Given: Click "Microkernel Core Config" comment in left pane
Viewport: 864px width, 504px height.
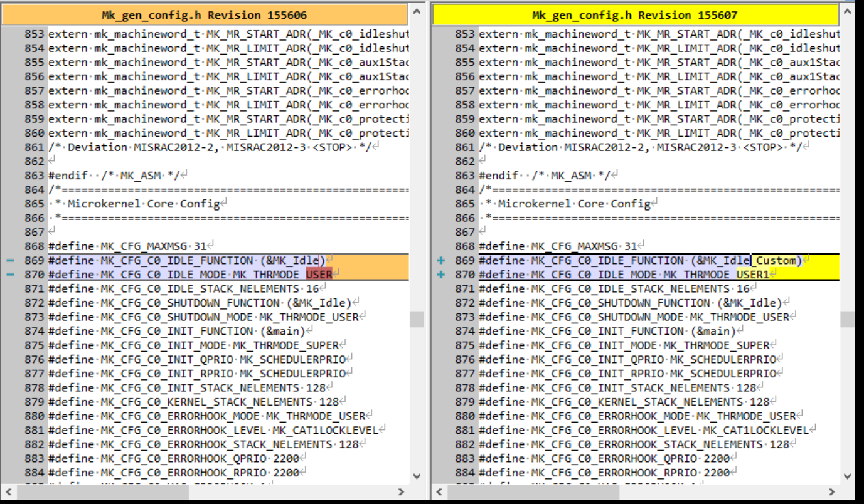Looking at the screenshot, I should (144, 204).
